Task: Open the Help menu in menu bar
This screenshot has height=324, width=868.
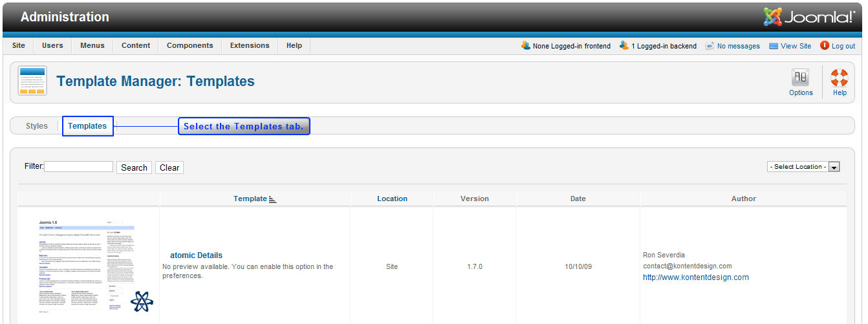Action: click(294, 45)
